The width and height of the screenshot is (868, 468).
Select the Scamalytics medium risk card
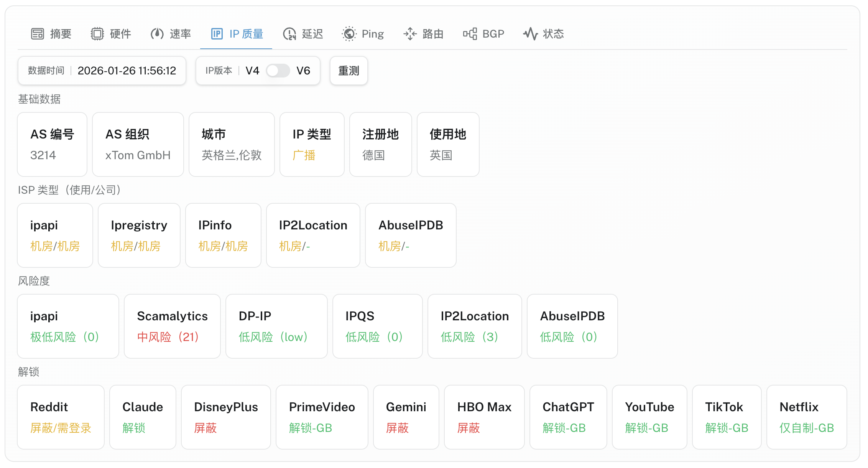(x=172, y=326)
